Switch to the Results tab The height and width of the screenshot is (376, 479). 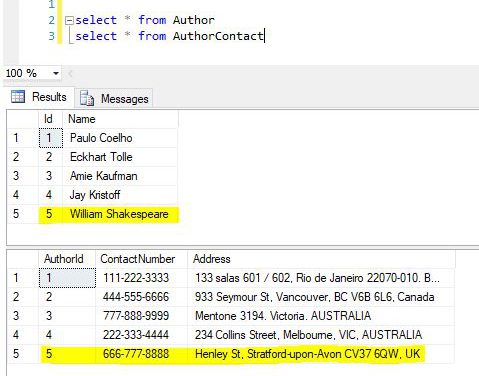(39, 97)
